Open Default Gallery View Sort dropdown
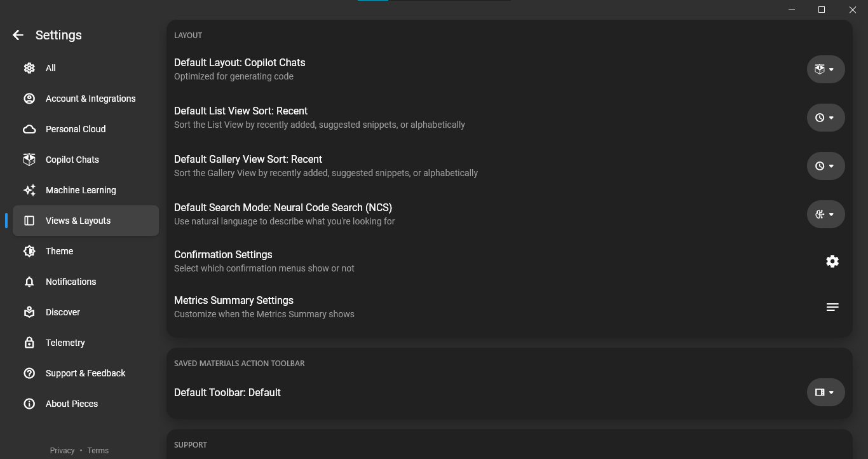868x459 pixels. click(x=825, y=166)
